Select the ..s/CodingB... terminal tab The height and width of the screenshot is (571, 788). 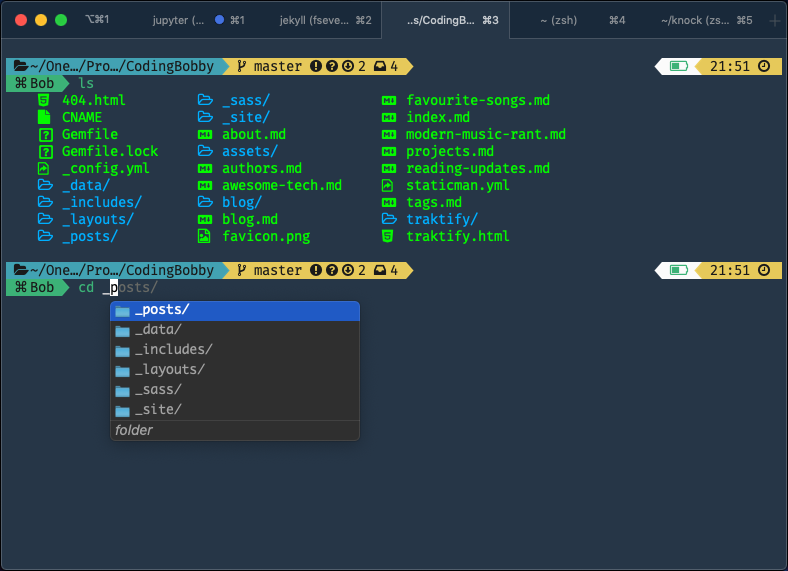[446, 20]
